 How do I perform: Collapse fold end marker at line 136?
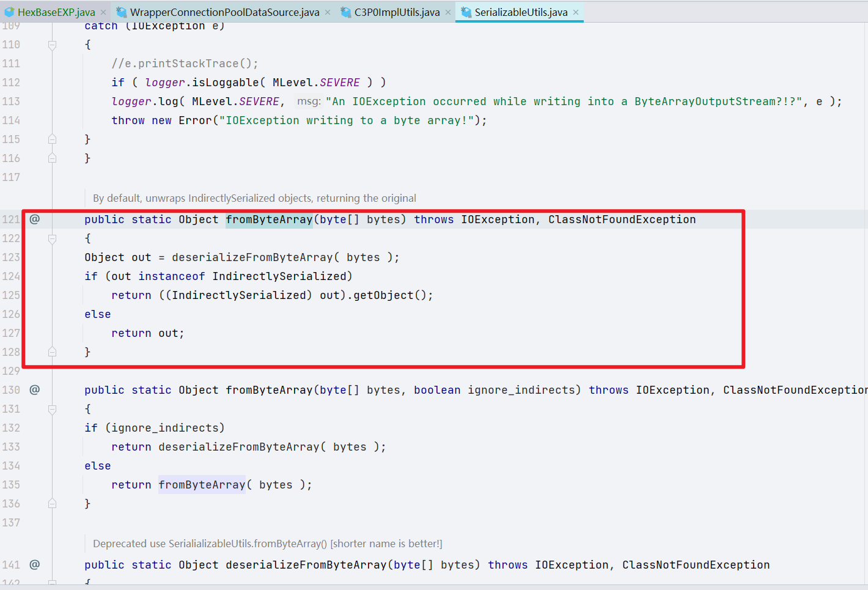click(x=52, y=504)
